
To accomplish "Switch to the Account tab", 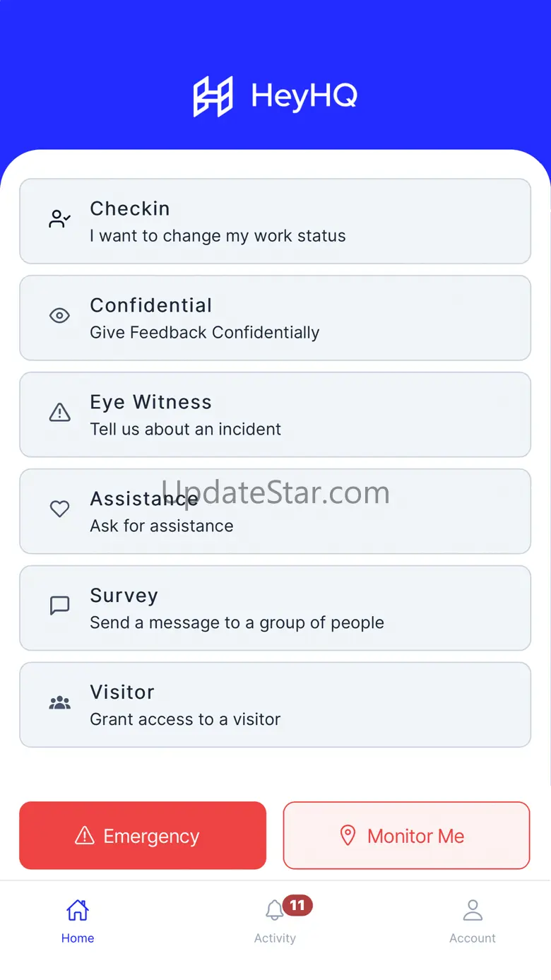I will click(473, 921).
